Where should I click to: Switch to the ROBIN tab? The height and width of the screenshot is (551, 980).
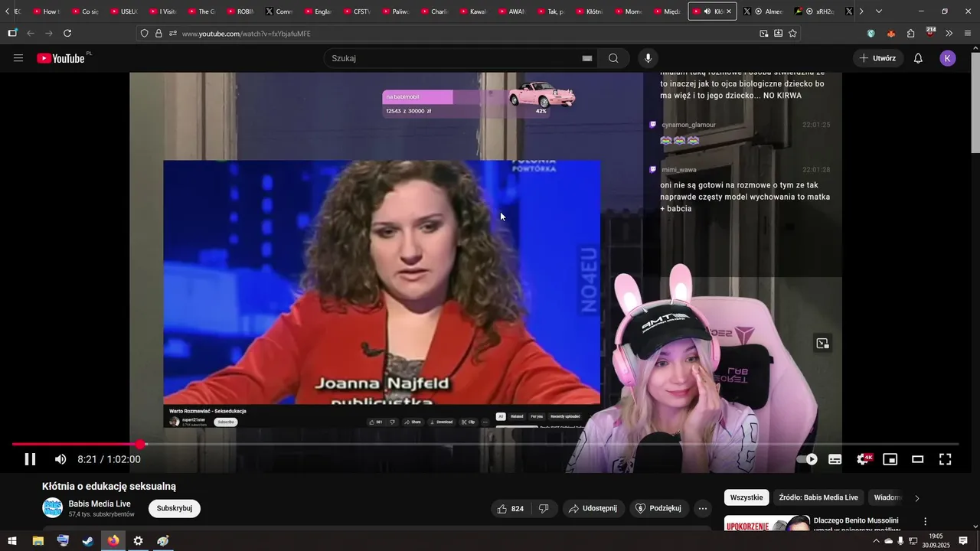(240, 11)
